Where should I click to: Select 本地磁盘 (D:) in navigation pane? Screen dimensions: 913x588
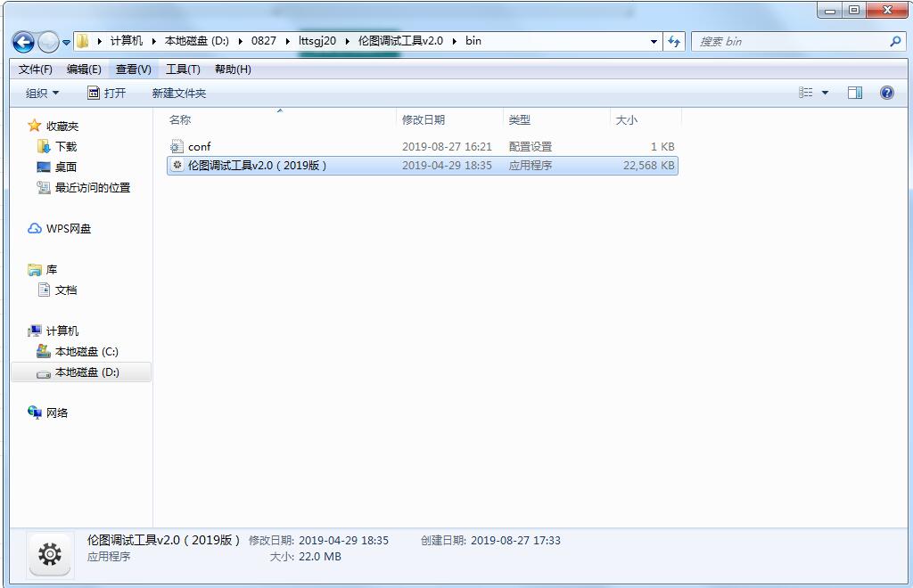[x=81, y=372]
